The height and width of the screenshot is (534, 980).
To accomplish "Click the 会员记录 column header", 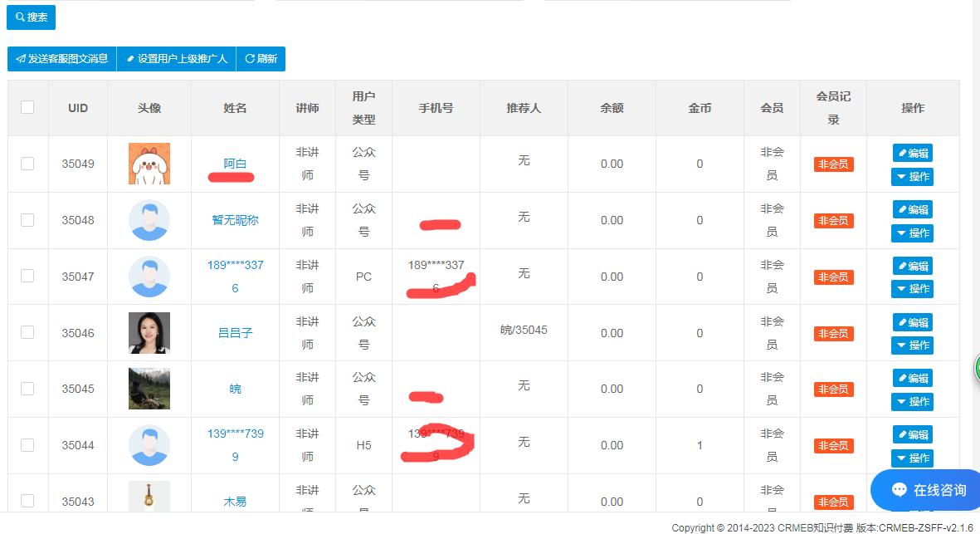I will click(833, 108).
